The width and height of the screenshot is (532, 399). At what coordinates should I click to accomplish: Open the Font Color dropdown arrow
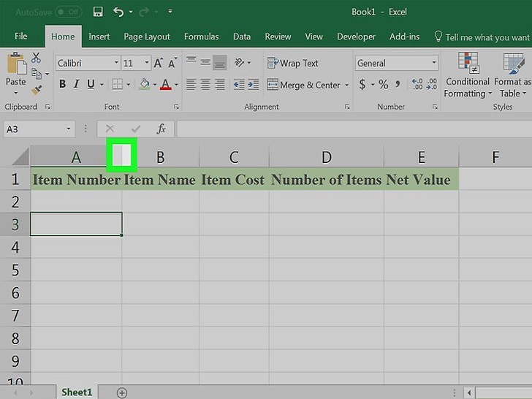(x=176, y=85)
